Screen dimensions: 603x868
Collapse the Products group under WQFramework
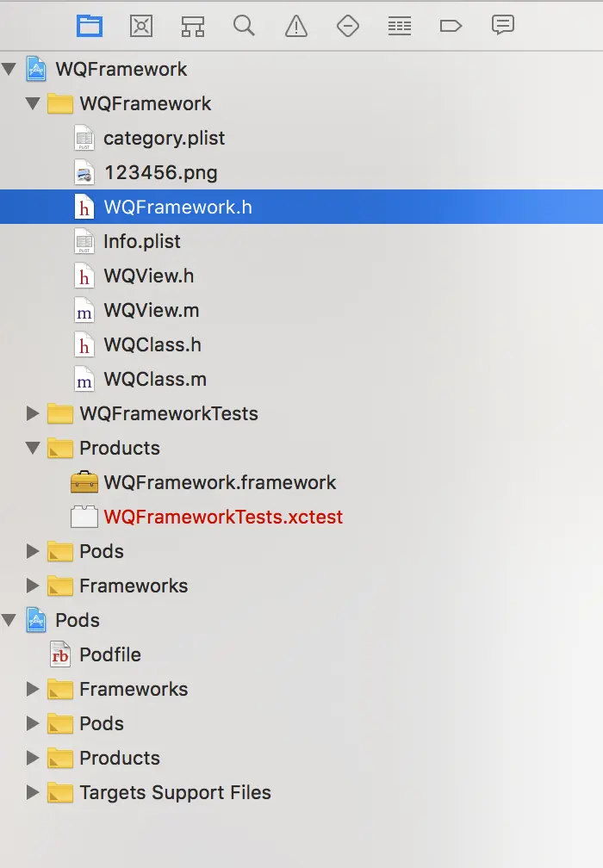tap(34, 448)
